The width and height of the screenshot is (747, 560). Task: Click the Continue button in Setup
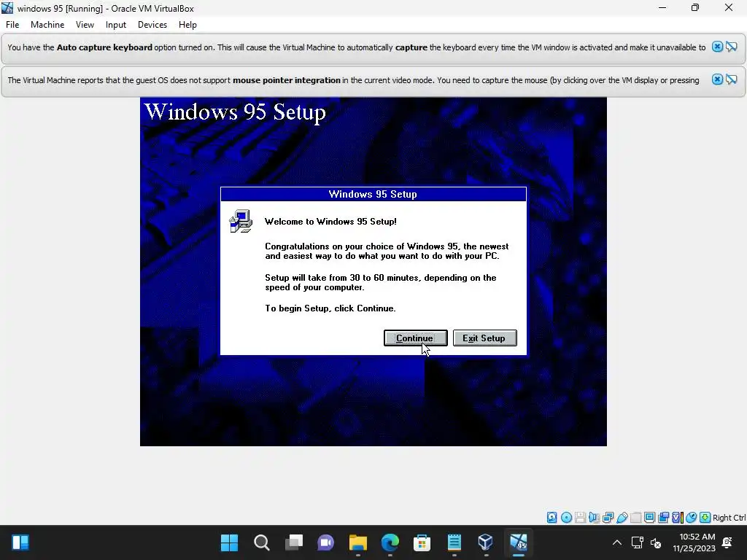pyautogui.click(x=415, y=338)
